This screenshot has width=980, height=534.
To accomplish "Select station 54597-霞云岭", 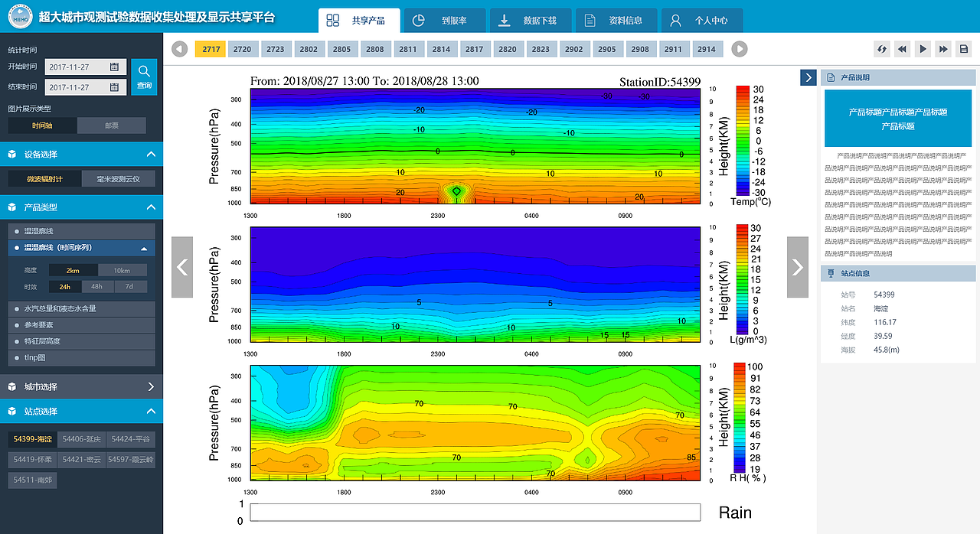I will pos(131,460).
